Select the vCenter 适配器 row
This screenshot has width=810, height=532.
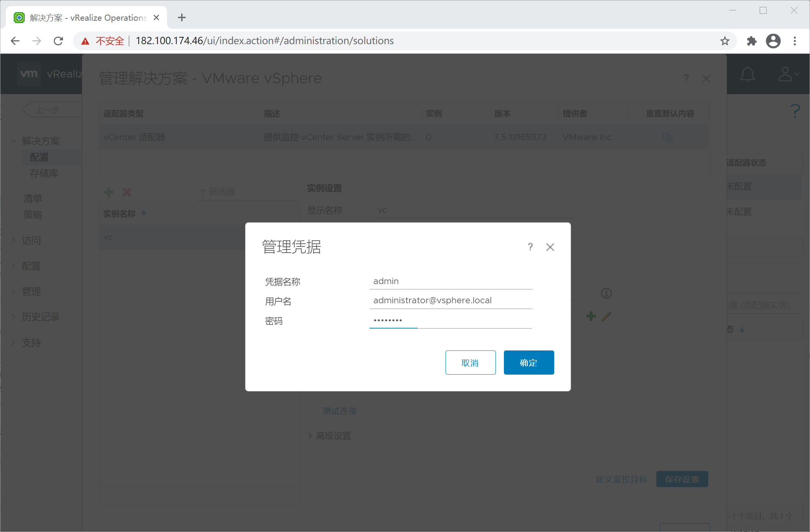click(x=404, y=137)
